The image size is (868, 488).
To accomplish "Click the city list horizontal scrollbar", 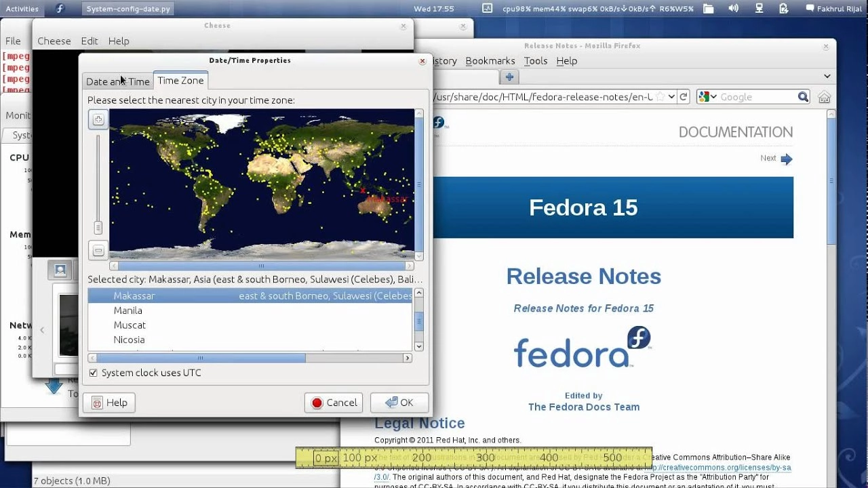I will tap(201, 358).
